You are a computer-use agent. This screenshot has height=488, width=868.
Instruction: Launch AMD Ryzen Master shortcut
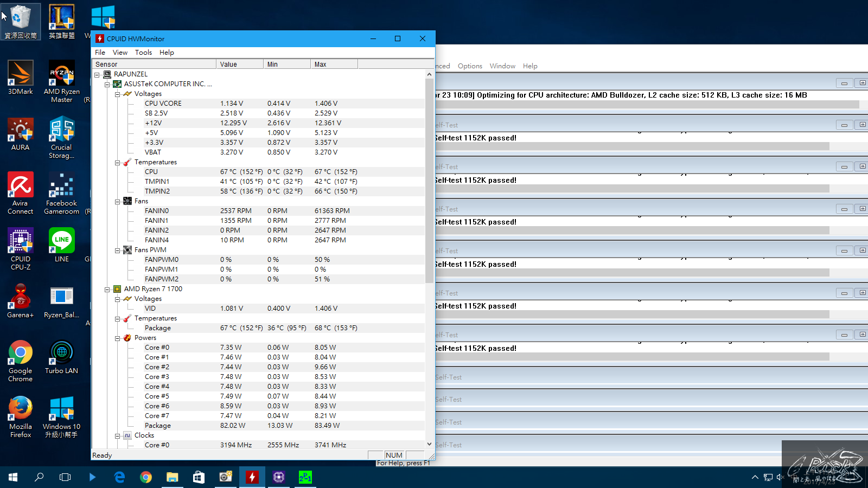(61, 81)
